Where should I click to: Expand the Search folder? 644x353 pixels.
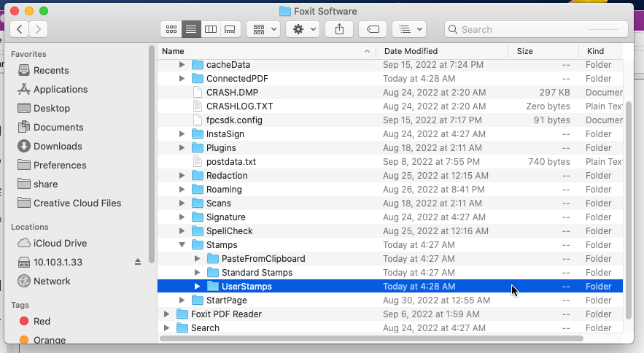[x=166, y=328]
